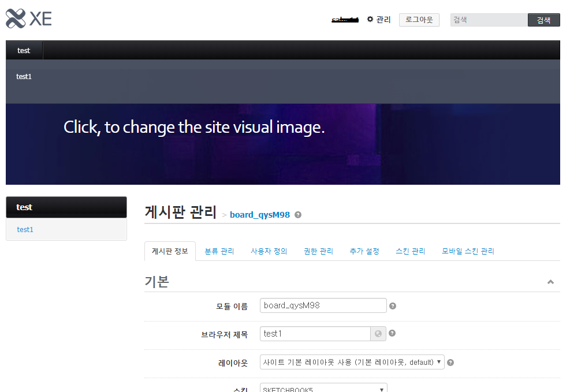
Task: Click the globe language icon by 브라우저 제목
Action: click(x=378, y=334)
